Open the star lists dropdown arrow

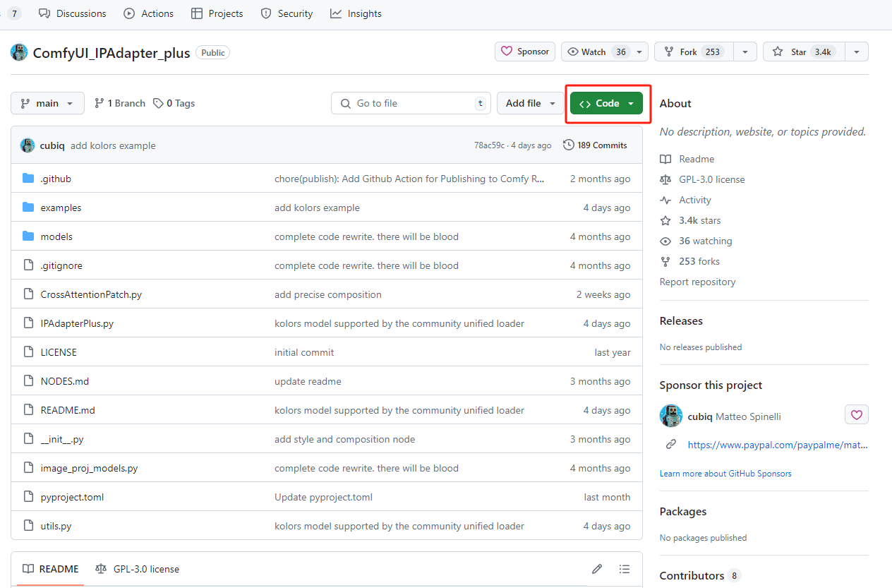point(856,52)
